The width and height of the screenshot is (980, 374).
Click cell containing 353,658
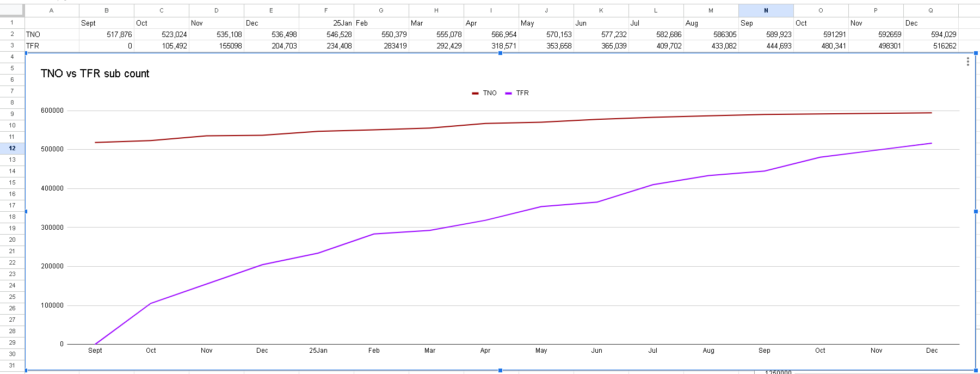pyautogui.click(x=546, y=46)
